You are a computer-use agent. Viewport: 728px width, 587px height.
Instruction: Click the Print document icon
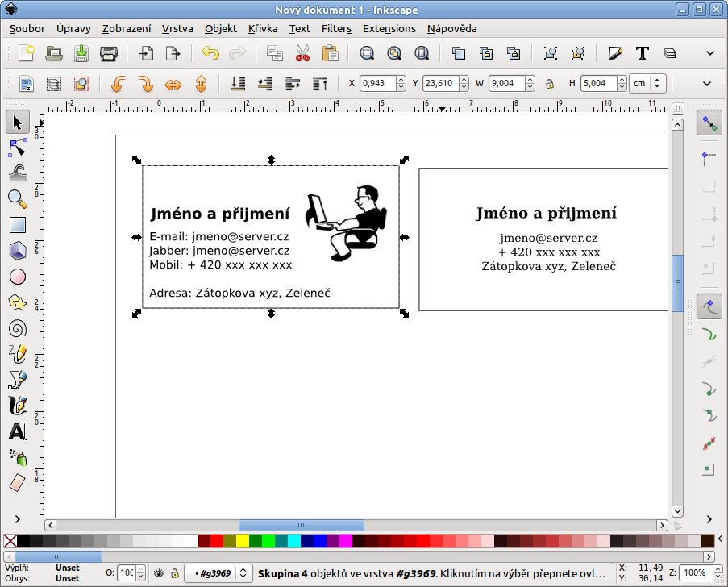[x=108, y=54]
